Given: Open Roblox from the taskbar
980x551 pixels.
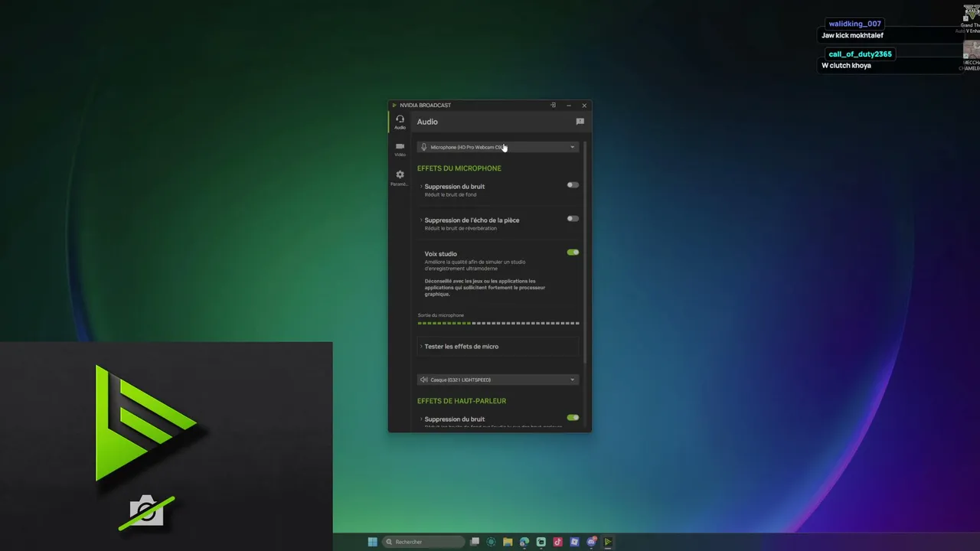Looking at the screenshot, I should (574, 542).
